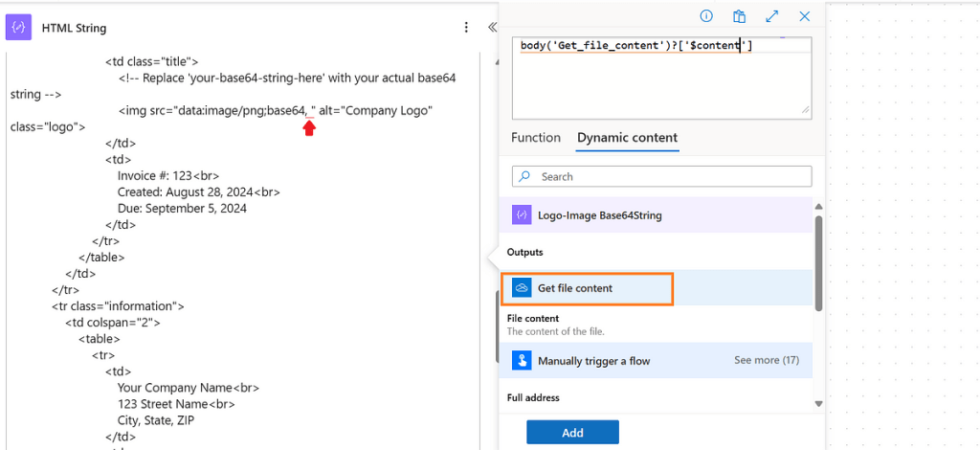980x450 pixels.
Task: Open the three-dot menu for HTML String
Action: [466, 28]
